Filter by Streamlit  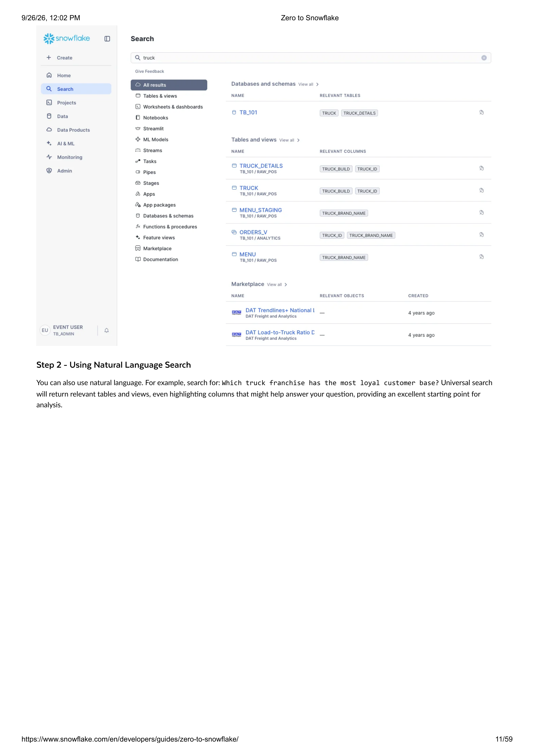[169, 128]
